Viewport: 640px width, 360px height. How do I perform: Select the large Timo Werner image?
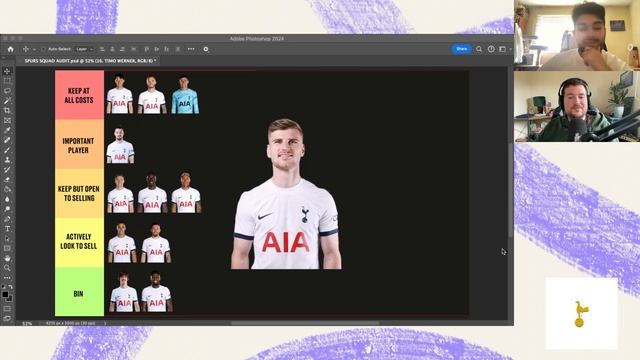click(x=286, y=194)
